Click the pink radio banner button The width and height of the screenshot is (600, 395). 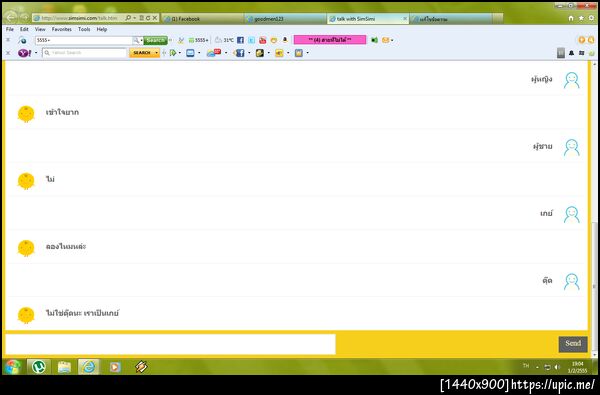pyautogui.click(x=330, y=40)
